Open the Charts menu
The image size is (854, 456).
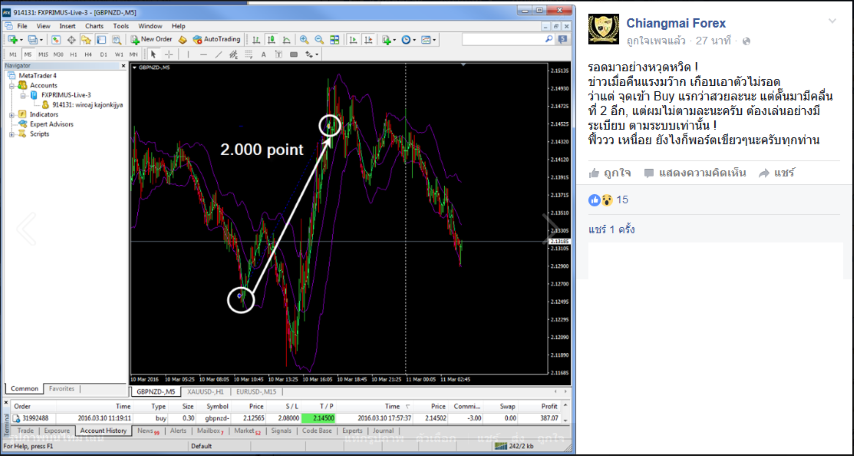coord(94,26)
